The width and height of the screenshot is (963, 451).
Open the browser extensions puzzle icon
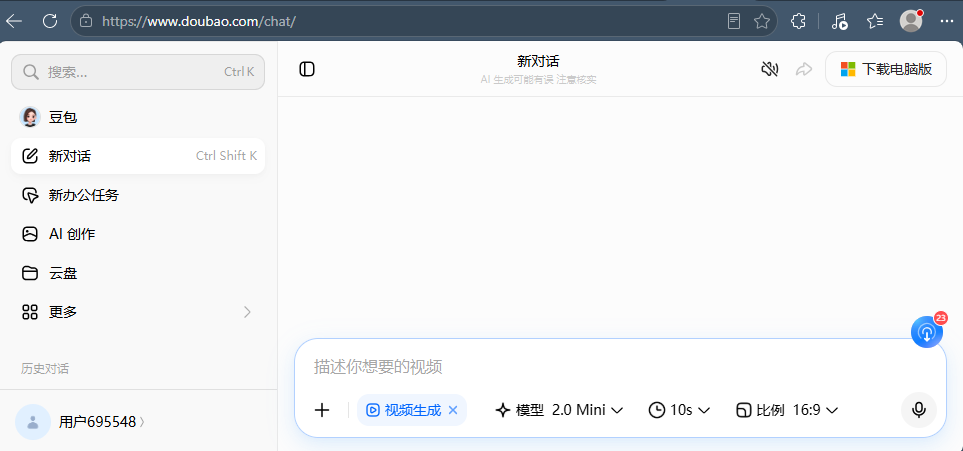pos(798,22)
